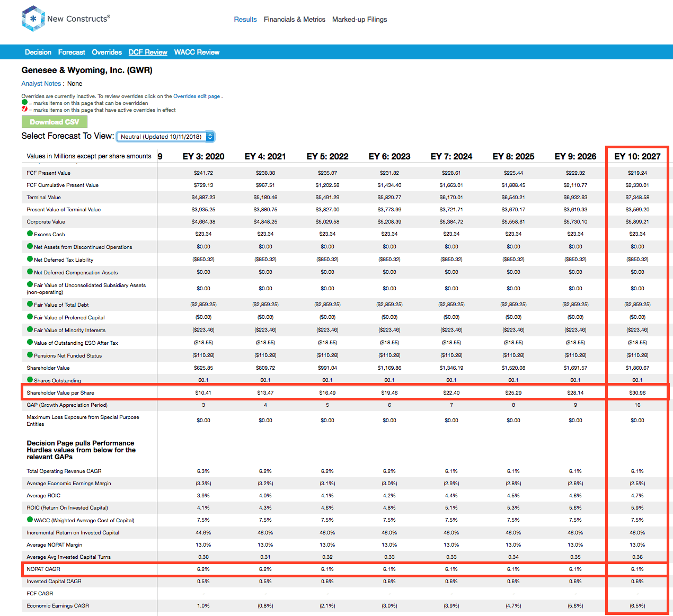Click Incremental Return on Invested Capital label
The image size is (673, 616).
pos(73,532)
